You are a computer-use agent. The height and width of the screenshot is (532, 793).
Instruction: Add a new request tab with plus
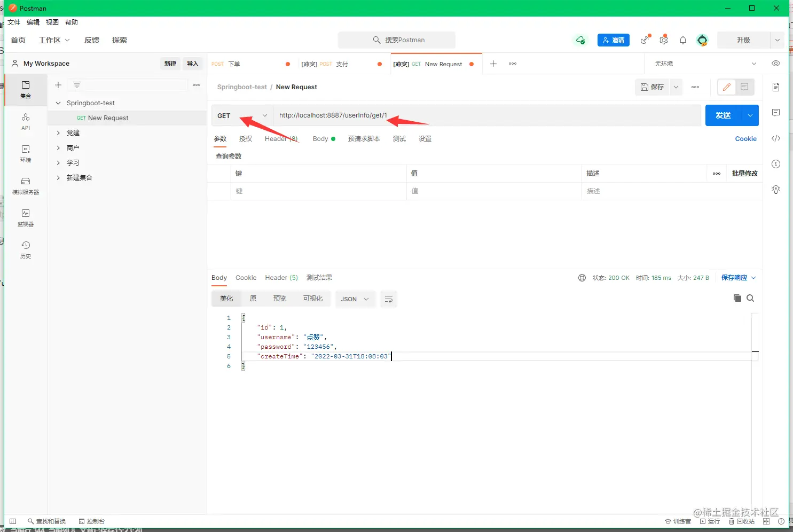493,64
